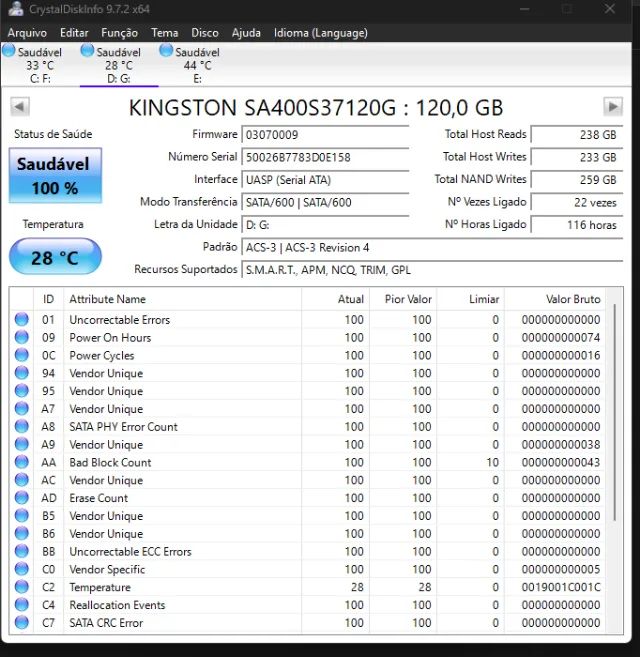Select the E: disk tab
This screenshot has height=657, width=640.
point(197,65)
